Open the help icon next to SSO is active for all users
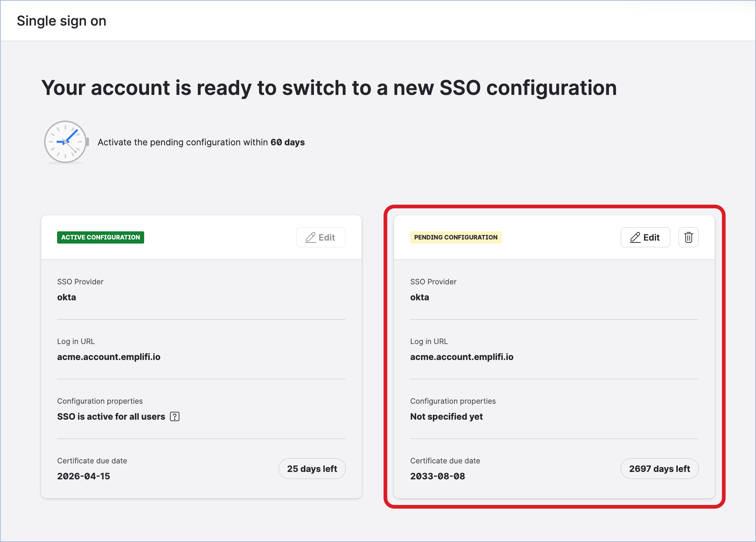This screenshot has width=756, height=542. pyautogui.click(x=174, y=416)
